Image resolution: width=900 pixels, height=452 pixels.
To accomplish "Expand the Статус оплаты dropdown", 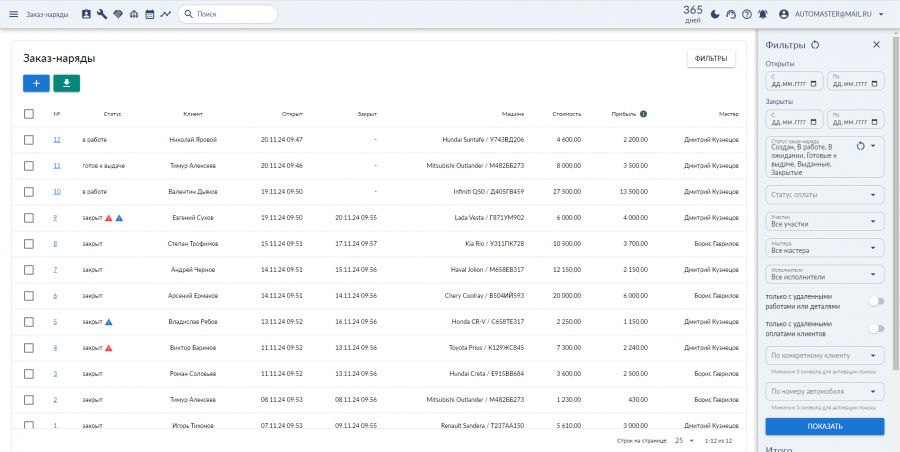I will (825, 195).
